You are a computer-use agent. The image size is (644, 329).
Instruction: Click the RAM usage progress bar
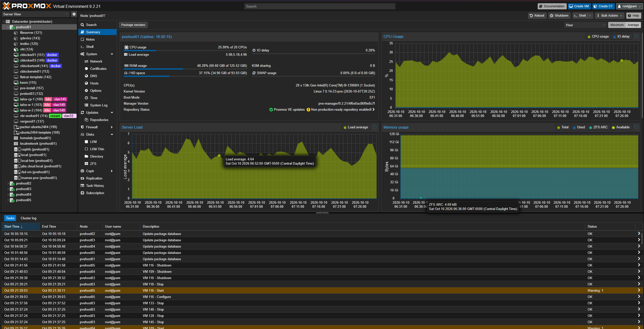point(185,69)
